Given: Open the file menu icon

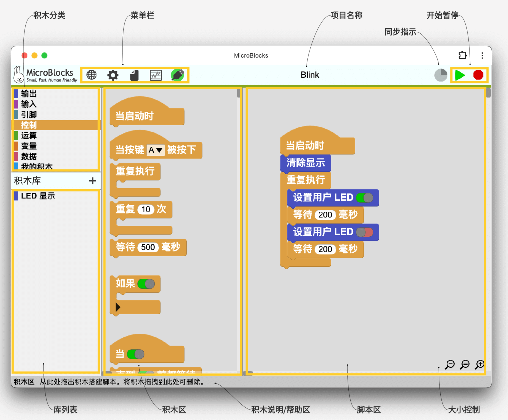Looking at the screenshot, I should point(134,75).
